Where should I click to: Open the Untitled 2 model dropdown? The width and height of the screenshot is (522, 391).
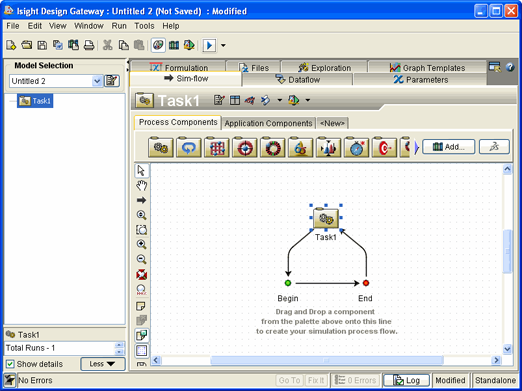click(97, 81)
